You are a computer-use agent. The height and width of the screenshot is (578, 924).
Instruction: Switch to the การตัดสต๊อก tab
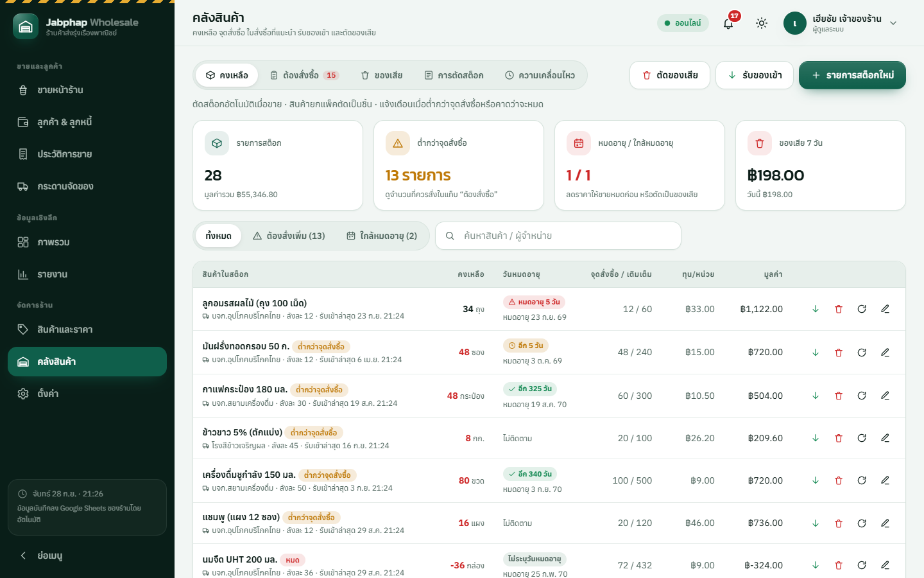[x=454, y=75]
